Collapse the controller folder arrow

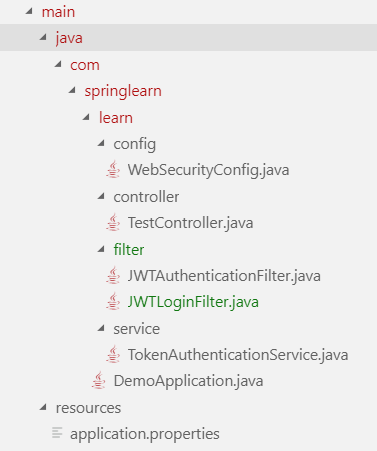[101, 196]
